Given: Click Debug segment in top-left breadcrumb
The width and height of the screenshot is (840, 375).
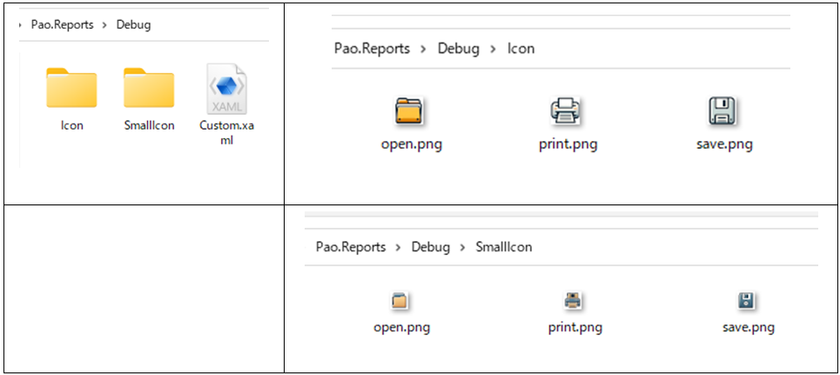Looking at the screenshot, I should [134, 25].
